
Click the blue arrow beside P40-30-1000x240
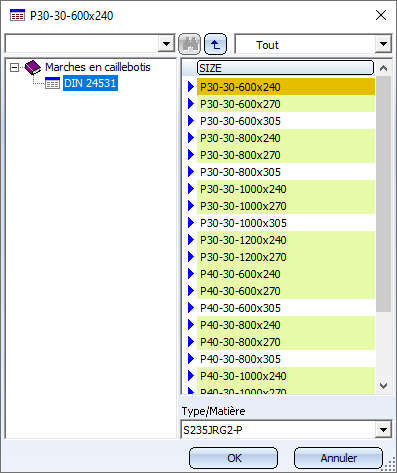(x=191, y=376)
